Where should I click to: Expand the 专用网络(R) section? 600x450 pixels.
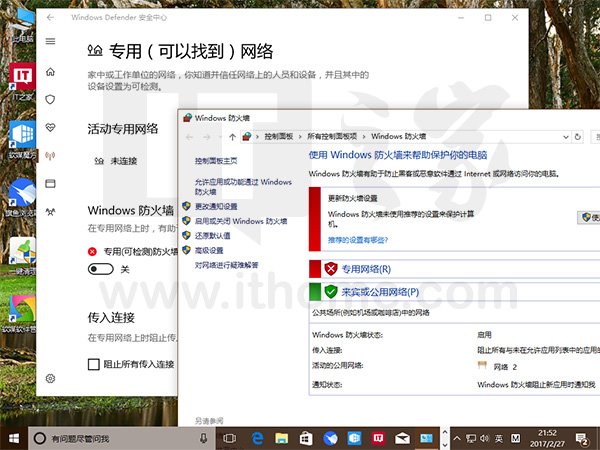tap(366, 269)
